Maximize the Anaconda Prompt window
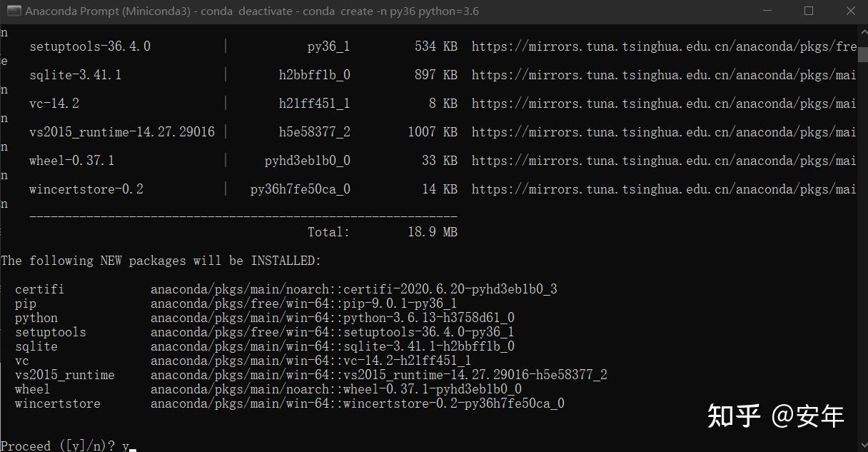The height and width of the screenshot is (452, 868). tap(809, 11)
